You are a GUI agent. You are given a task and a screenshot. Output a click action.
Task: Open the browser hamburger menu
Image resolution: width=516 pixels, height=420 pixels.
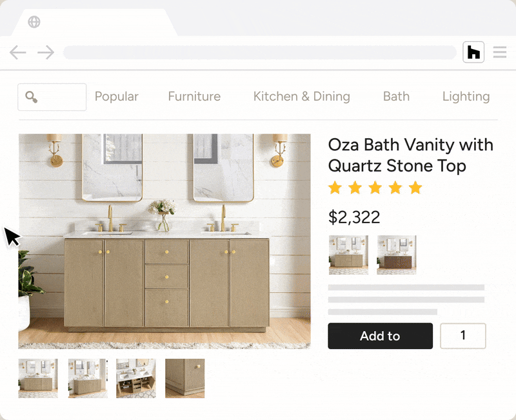(499, 52)
